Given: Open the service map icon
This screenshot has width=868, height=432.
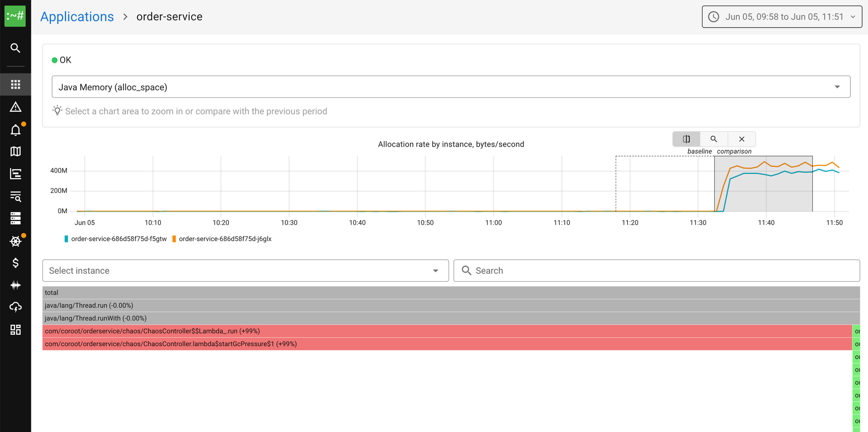Looking at the screenshot, I should click(15, 152).
